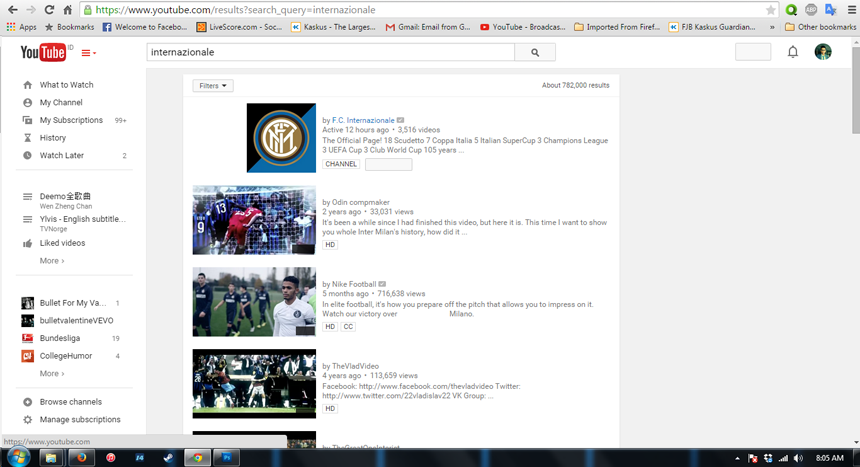
Task: Open the YouTube guide menu icon
Action: click(88, 53)
